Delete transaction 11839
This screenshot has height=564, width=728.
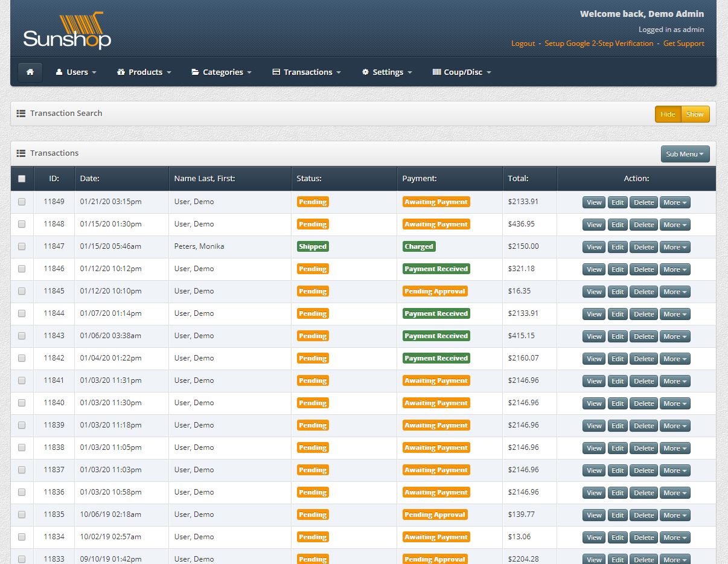[x=643, y=426]
